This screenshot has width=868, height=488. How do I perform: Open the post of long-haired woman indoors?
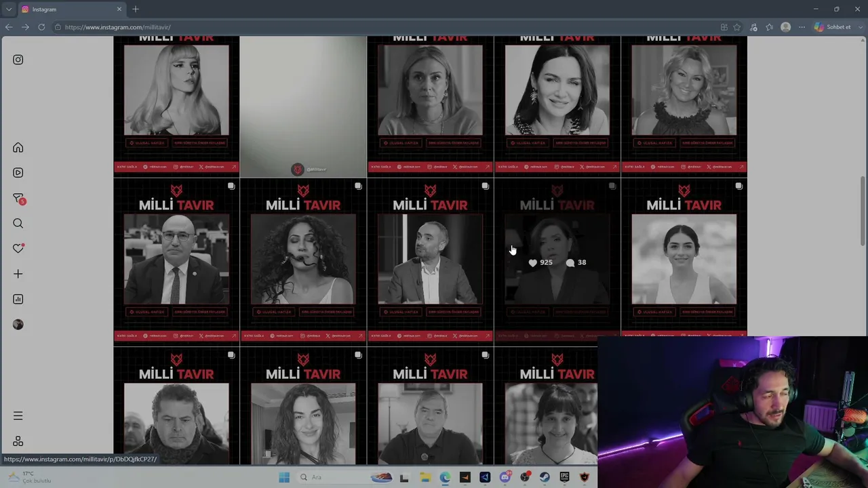point(303,406)
